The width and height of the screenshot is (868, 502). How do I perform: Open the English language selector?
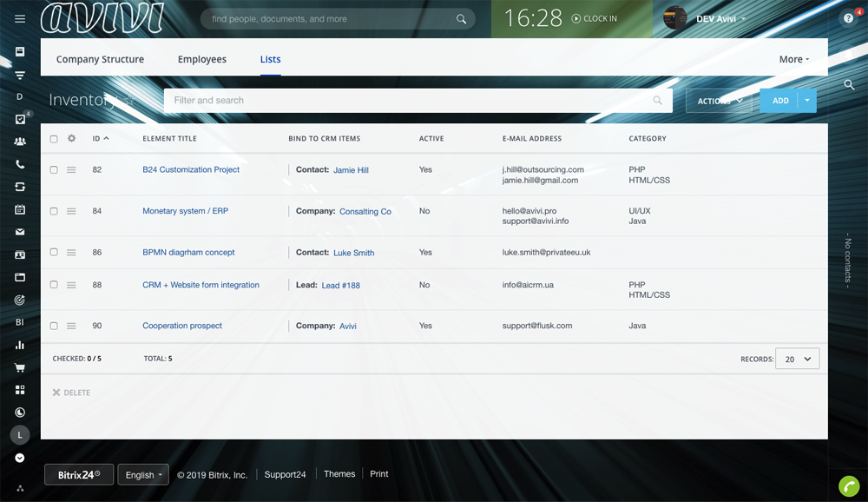coord(143,475)
